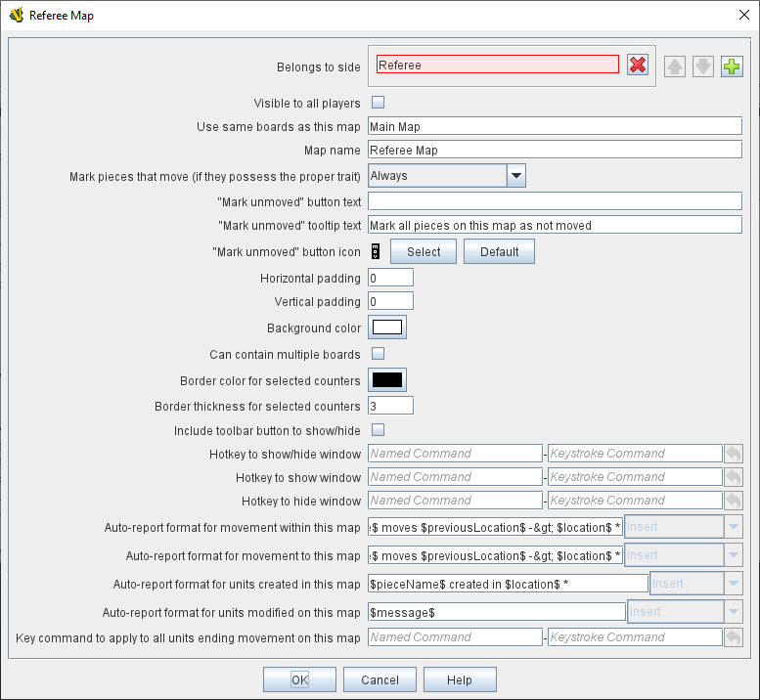Open Mark pieces that move dropdown
Viewport: 760px width, 700px height.
click(516, 176)
